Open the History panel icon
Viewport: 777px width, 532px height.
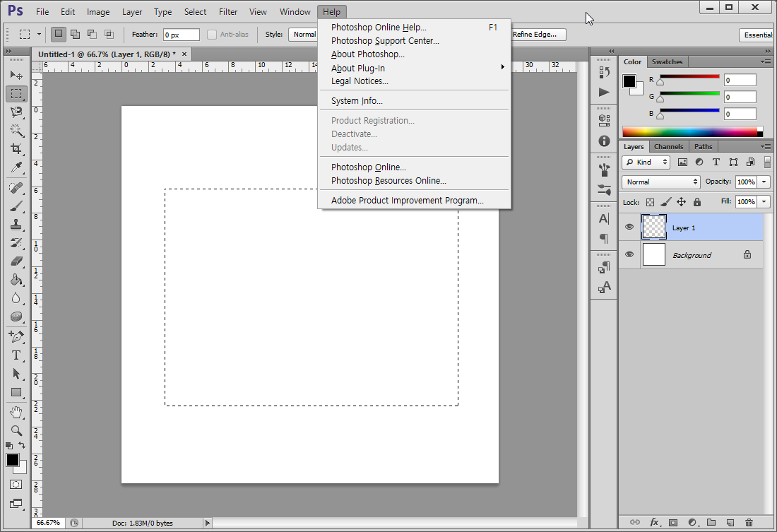[x=604, y=72]
